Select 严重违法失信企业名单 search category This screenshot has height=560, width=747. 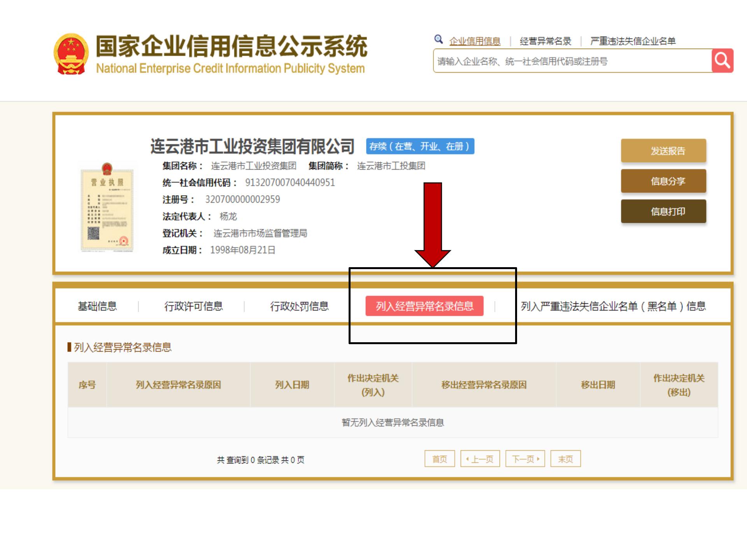[x=633, y=41]
